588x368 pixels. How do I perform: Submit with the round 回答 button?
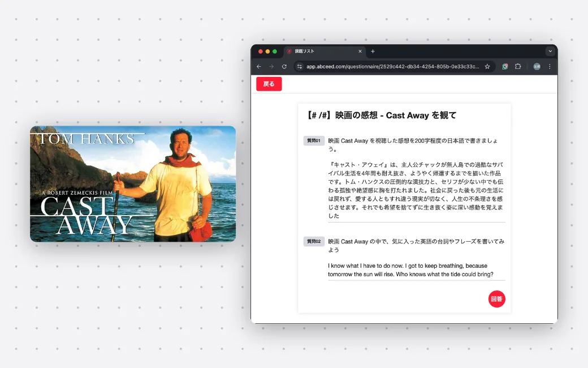[x=496, y=299]
